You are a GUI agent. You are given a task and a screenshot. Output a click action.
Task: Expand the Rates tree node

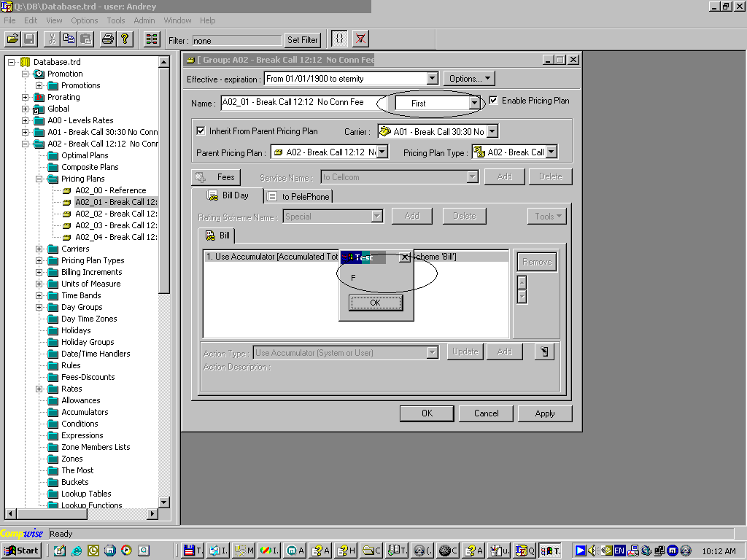click(39, 389)
